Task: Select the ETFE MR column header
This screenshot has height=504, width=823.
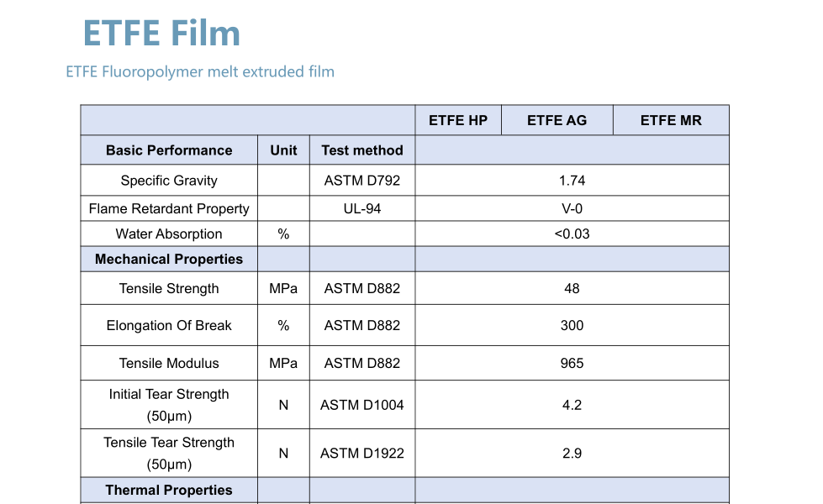Action: (671, 120)
